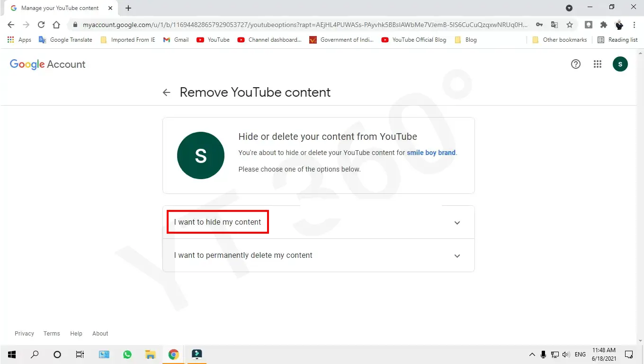Open the clock showing 11:48 AM
Image resolution: width=644 pixels, height=364 pixels.
(x=604, y=354)
